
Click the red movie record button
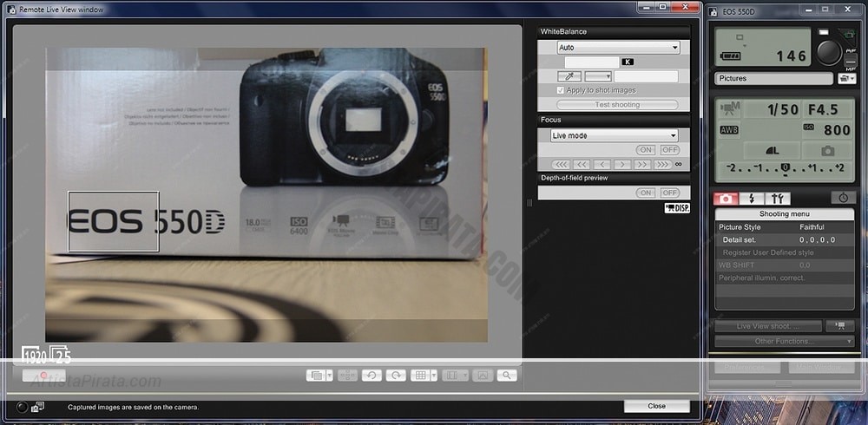[43, 376]
